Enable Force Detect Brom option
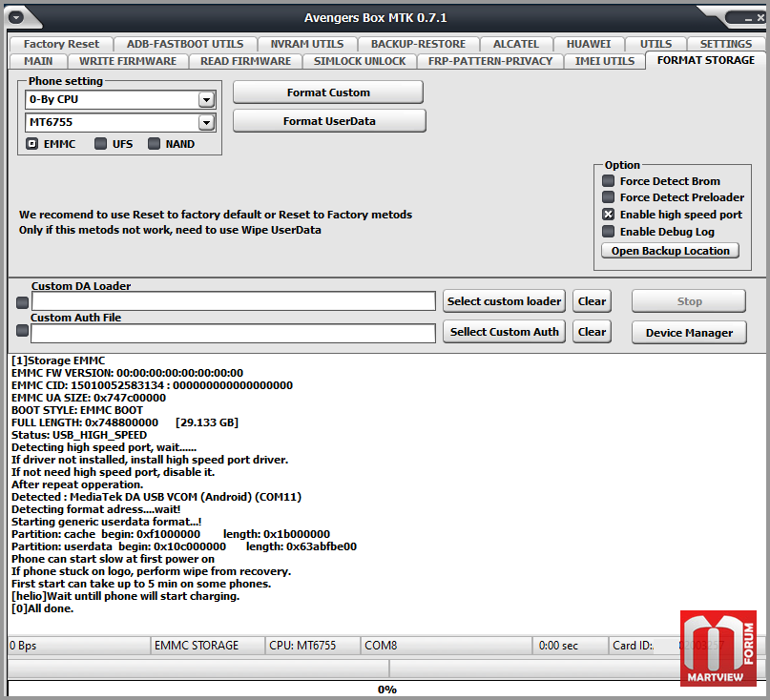The image size is (770, 700). 608,180
